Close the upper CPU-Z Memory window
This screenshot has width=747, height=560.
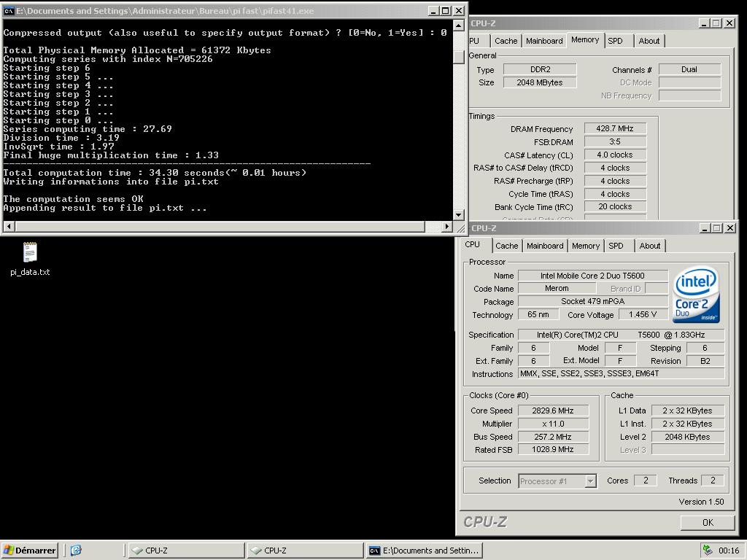729,23
